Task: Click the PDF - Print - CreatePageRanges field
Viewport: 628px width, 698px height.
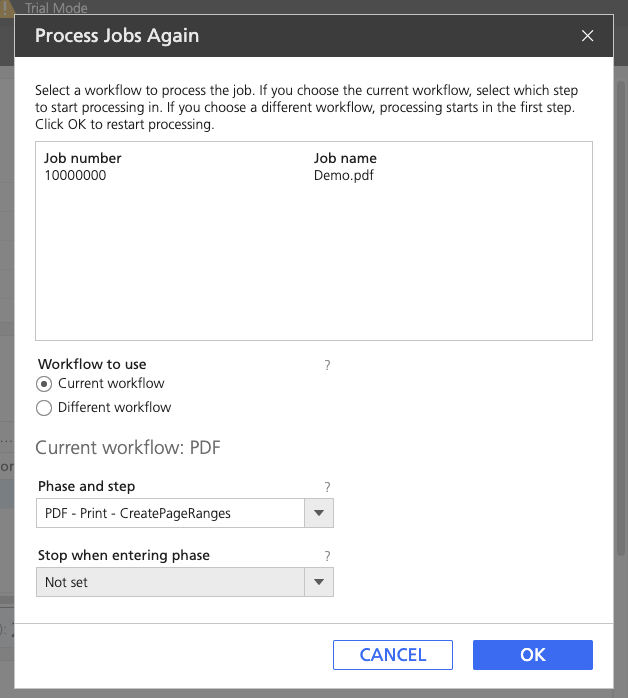Action: tap(170, 514)
